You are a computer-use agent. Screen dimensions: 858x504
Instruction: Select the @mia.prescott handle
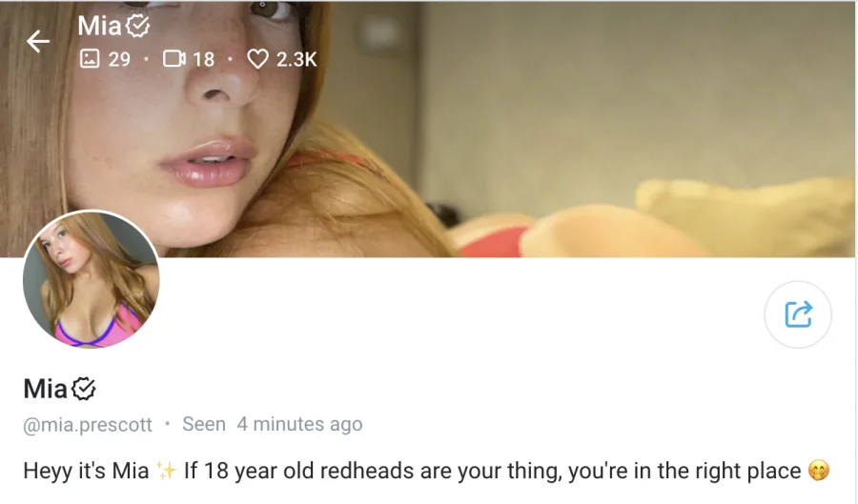88,425
